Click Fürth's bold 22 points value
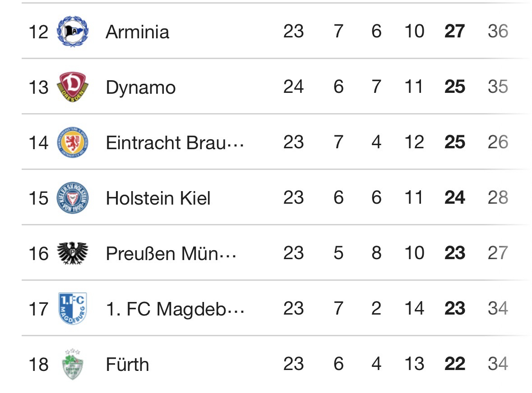532x393 pixels. [x=454, y=364]
